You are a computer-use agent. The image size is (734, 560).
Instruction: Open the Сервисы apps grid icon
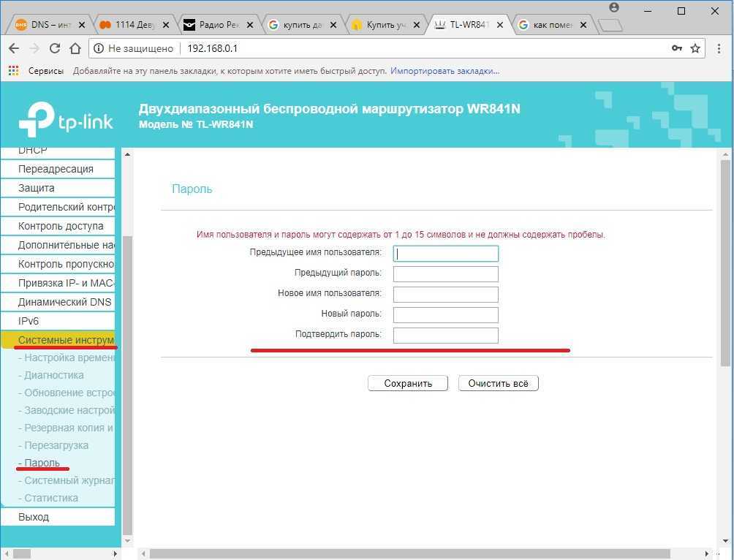point(14,71)
